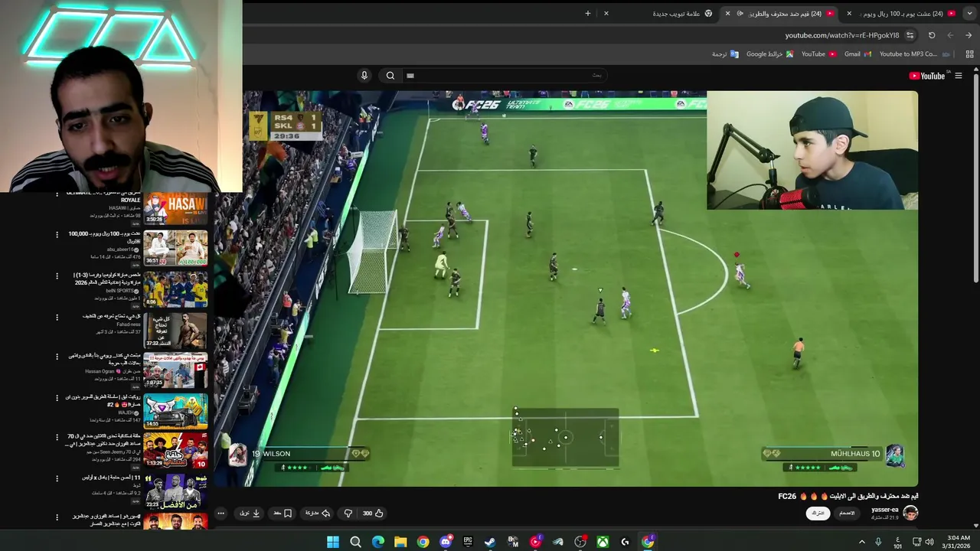
Task: Open options menu for Hassan Ogran video
Action: 57,357
